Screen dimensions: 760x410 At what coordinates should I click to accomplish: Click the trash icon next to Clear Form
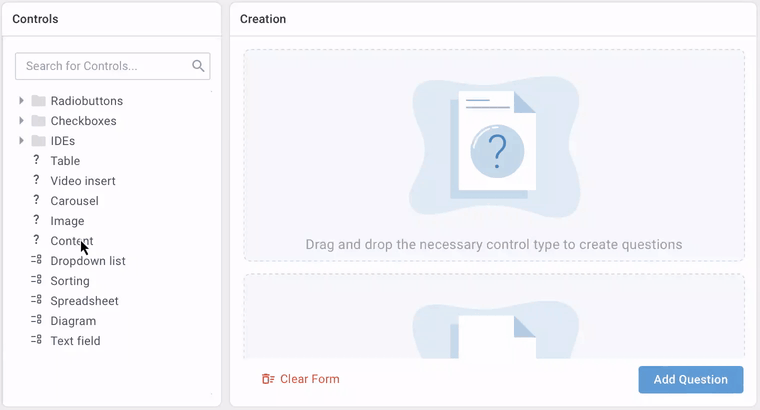tap(268, 379)
